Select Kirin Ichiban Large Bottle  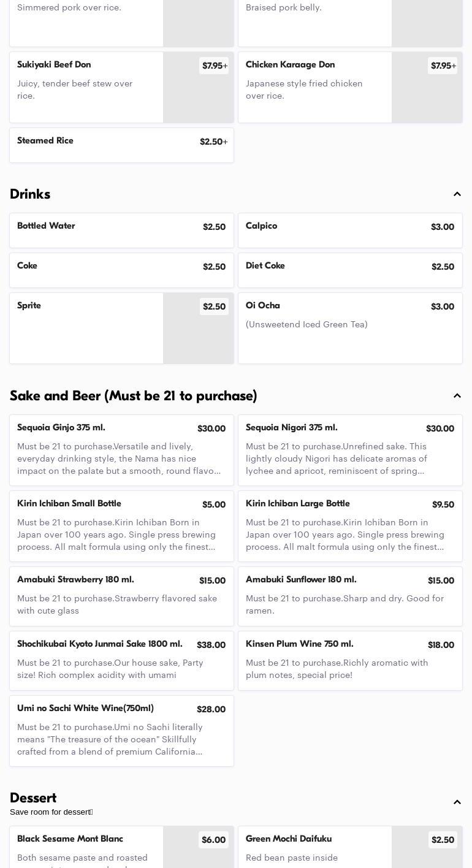tap(350, 527)
